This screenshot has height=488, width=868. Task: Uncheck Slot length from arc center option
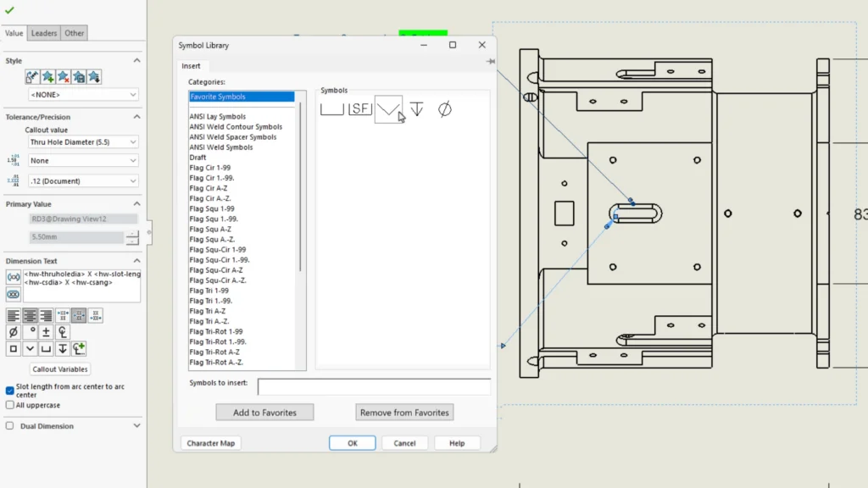tap(10, 391)
